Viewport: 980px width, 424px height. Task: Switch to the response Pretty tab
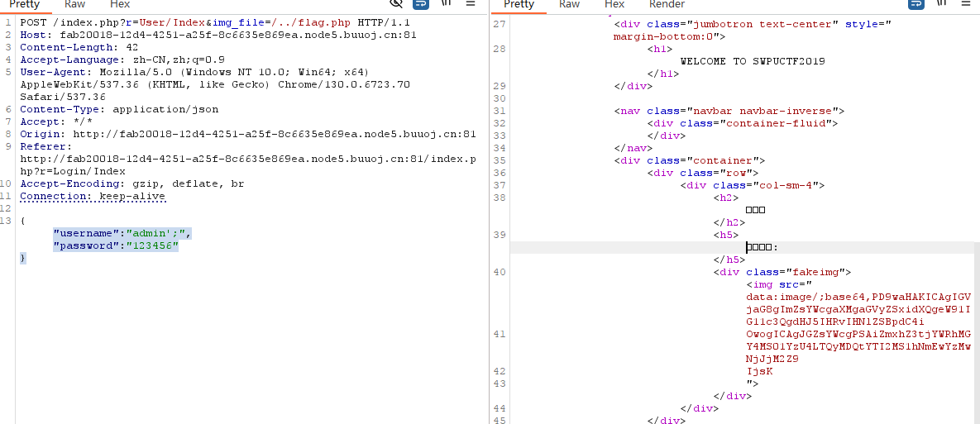click(x=519, y=4)
